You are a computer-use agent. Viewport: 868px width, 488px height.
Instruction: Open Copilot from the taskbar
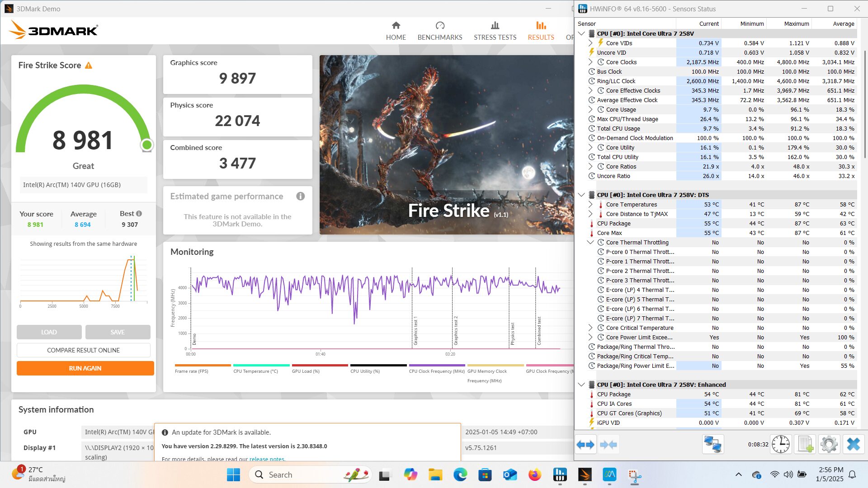[410, 475]
